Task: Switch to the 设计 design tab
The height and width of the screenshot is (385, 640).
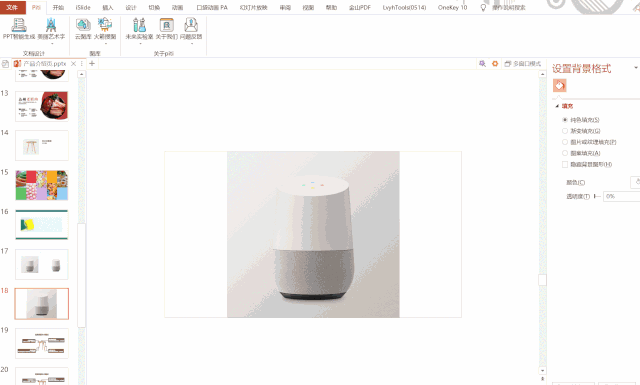Action: coord(131,7)
